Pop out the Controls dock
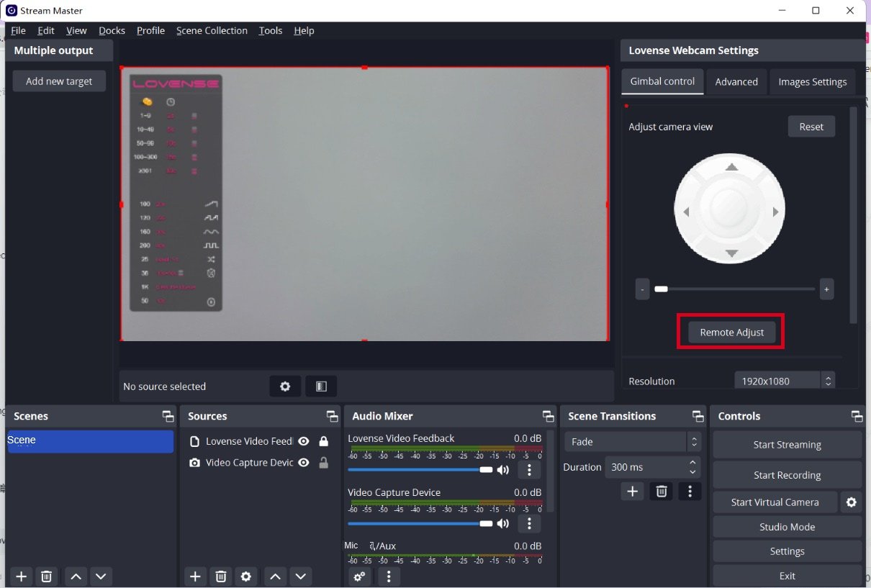 click(x=857, y=416)
